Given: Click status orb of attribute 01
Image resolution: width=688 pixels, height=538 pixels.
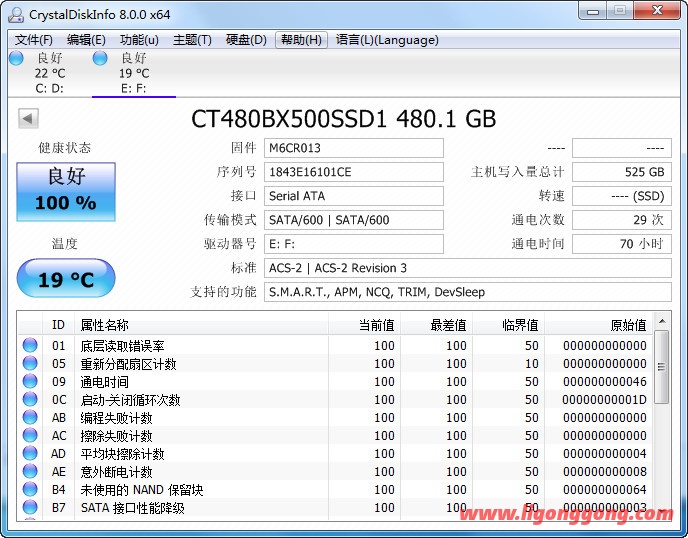Looking at the screenshot, I should (x=30, y=345).
